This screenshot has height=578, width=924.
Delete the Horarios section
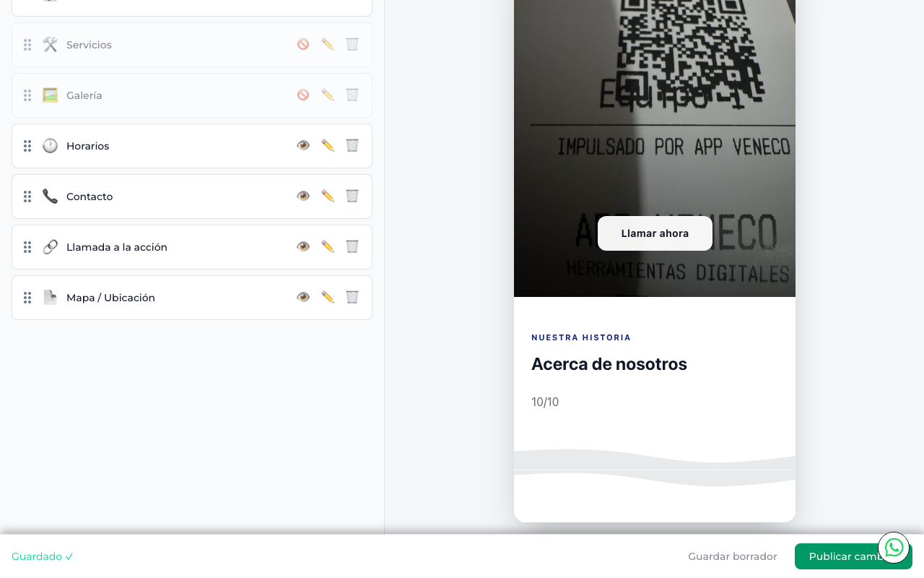pyautogui.click(x=352, y=145)
